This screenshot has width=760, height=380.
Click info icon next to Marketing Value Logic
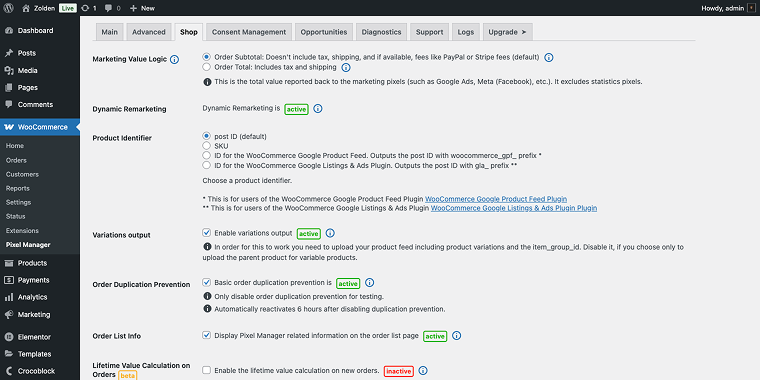click(x=174, y=60)
